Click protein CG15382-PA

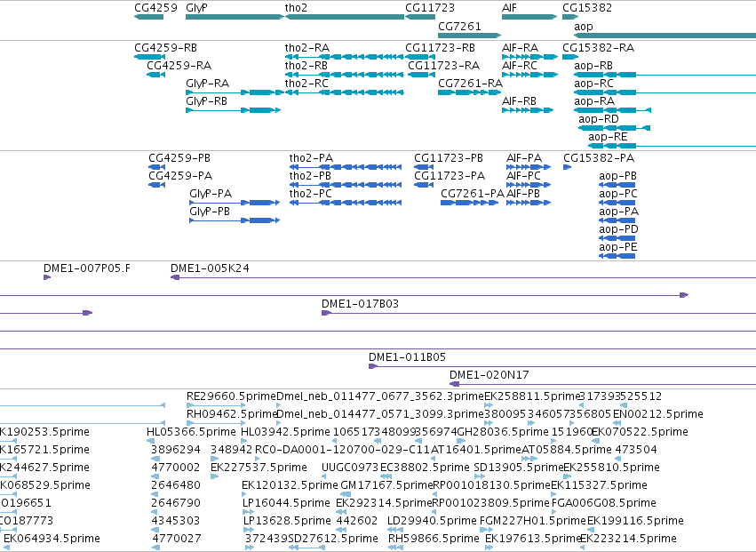point(599,158)
